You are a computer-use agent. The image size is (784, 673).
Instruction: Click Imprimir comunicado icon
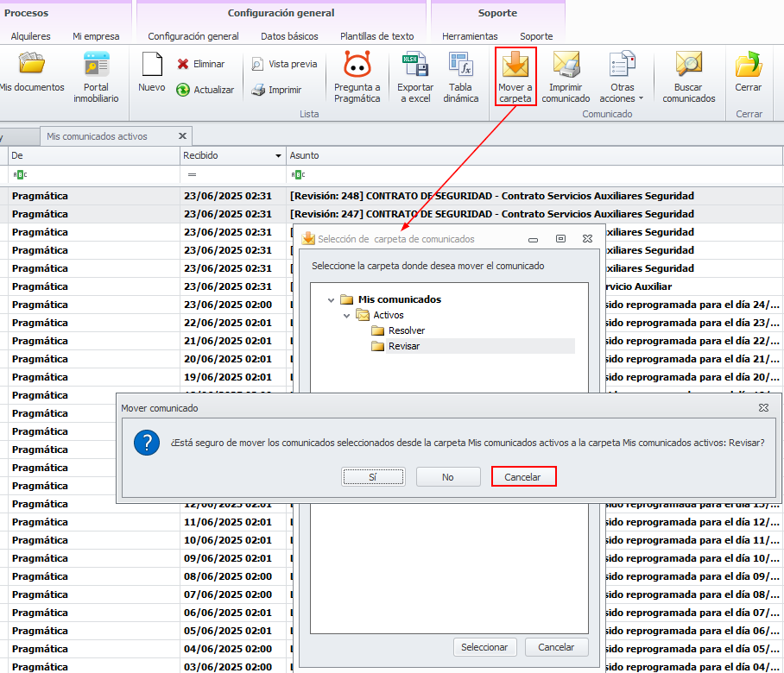click(x=566, y=64)
